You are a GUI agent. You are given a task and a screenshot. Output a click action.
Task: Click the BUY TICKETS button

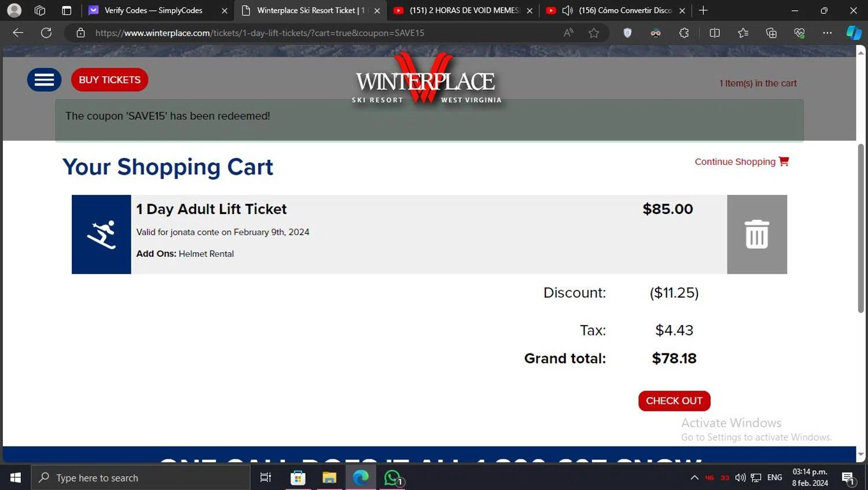(x=109, y=80)
